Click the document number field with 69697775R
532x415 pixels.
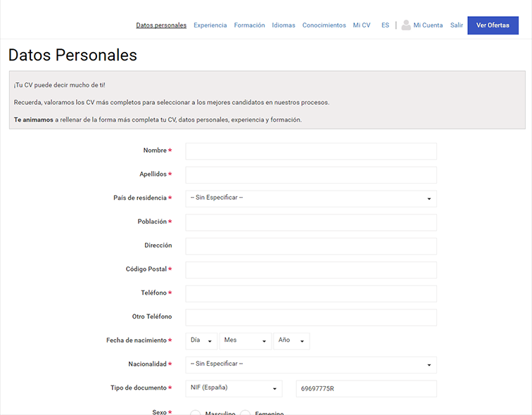point(366,388)
